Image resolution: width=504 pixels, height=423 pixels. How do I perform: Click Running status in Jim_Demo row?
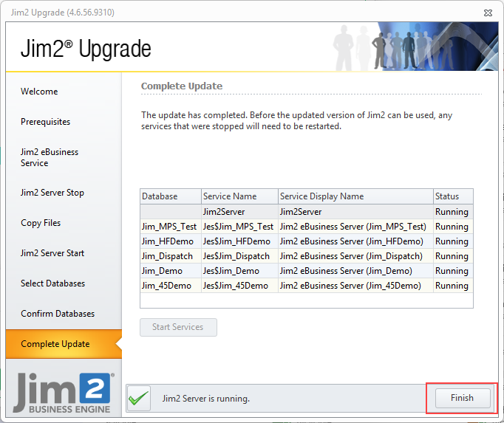[x=453, y=271]
